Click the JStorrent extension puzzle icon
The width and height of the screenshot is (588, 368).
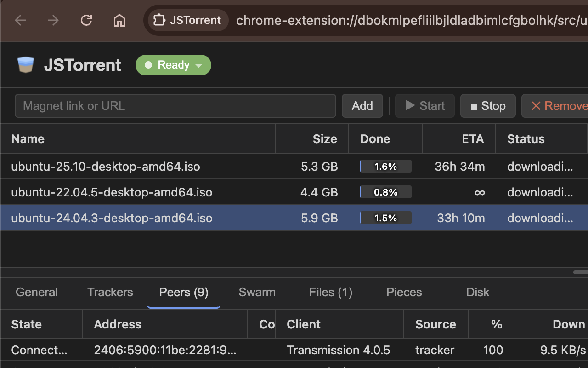(159, 20)
